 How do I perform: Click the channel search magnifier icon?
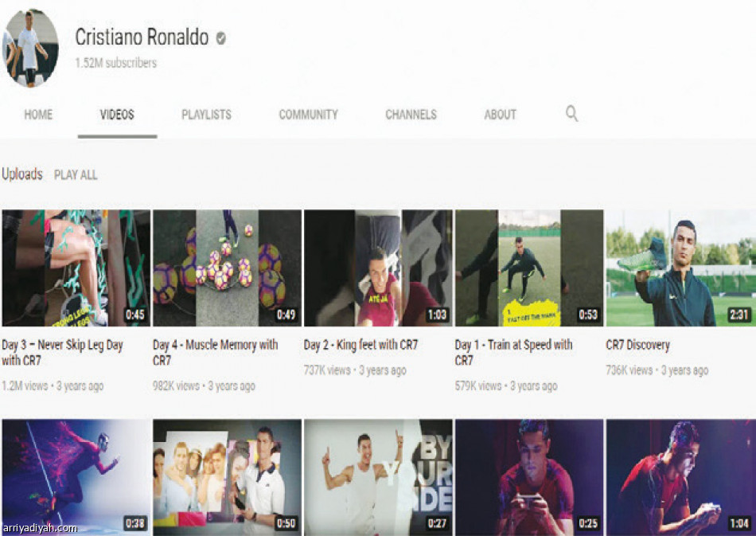tap(571, 114)
